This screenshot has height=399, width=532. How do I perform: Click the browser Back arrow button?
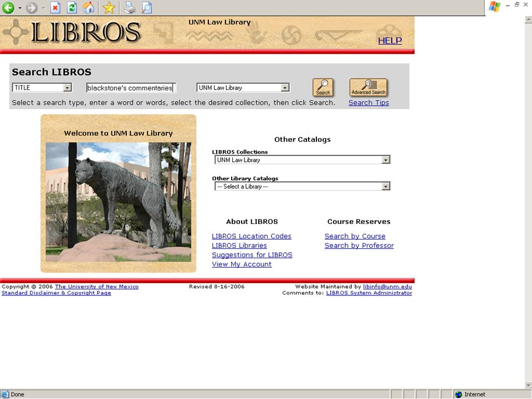[8, 7]
